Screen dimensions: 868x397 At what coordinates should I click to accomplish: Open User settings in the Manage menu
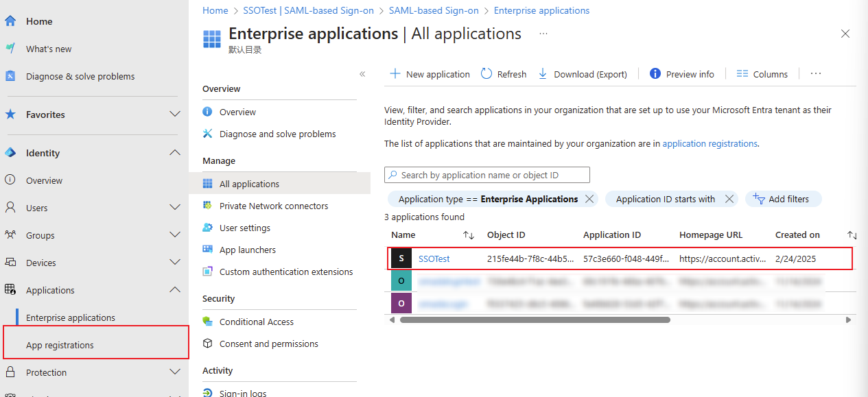pyautogui.click(x=245, y=228)
